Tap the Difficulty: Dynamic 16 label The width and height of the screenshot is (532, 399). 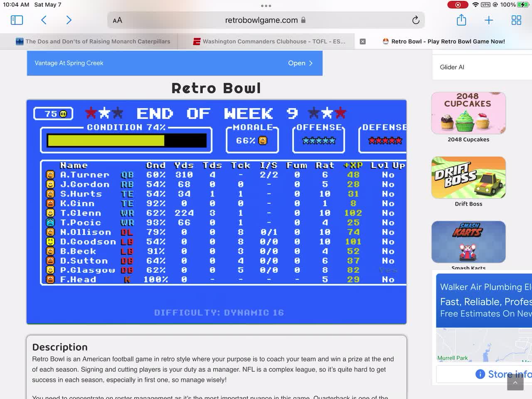[219, 313]
